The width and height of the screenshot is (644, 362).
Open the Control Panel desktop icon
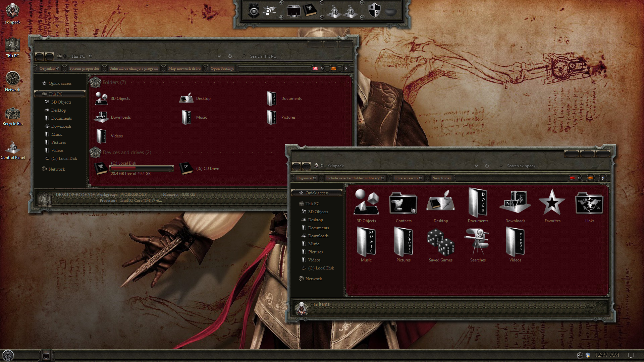(13, 148)
